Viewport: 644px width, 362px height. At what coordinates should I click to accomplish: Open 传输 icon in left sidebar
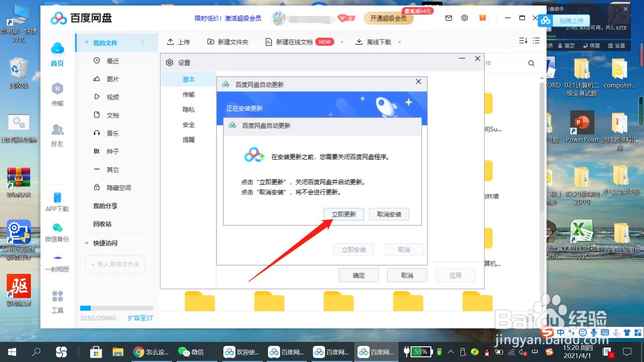click(x=57, y=95)
